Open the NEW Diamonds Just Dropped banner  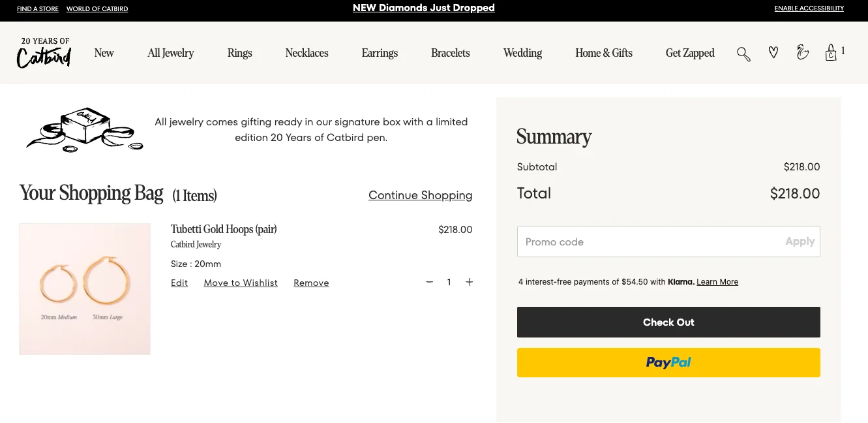pos(424,8)
